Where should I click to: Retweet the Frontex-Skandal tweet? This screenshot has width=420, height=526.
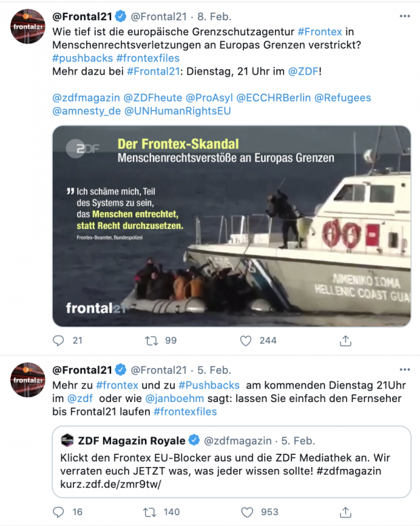(151, 340)
